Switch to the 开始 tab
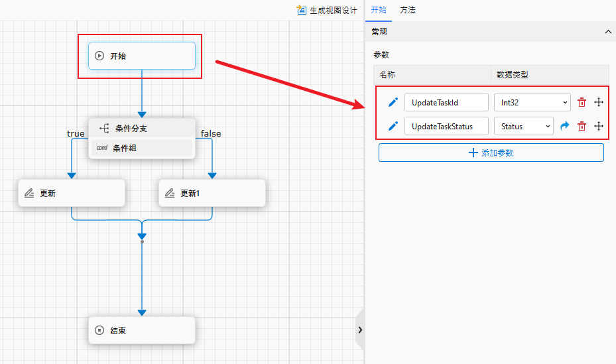Image resolution: width=616 pixels, height=364 pixels. [x=379, y=10]
